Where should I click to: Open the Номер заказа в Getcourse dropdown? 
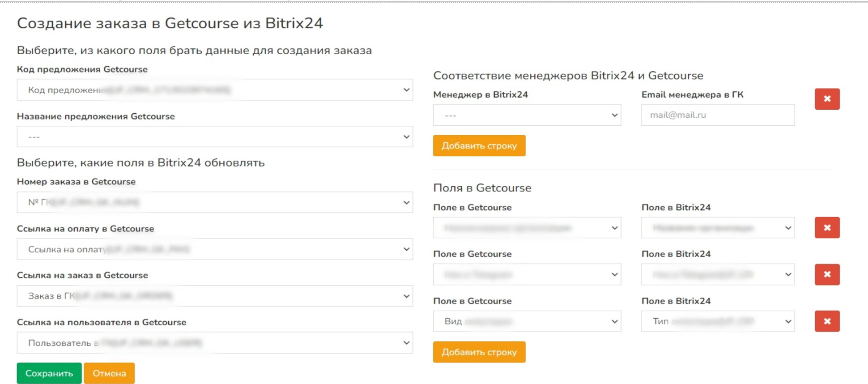click(x=215, y=202)
